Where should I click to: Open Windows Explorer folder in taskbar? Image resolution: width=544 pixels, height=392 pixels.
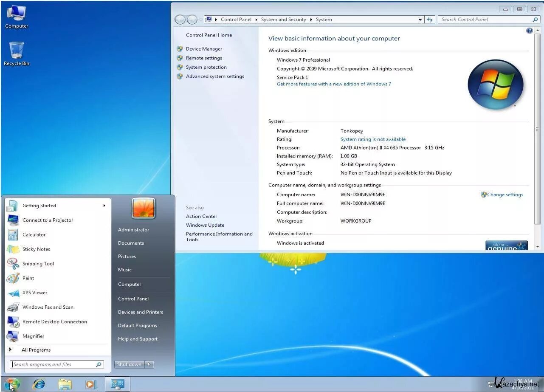pyautogui.click(x=65, y=384)
